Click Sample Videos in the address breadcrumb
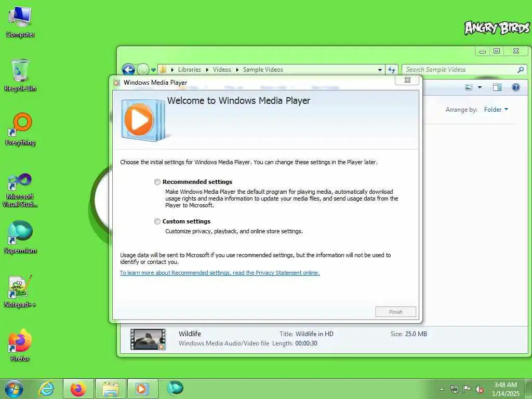532x399 pixels. (263, 70)
